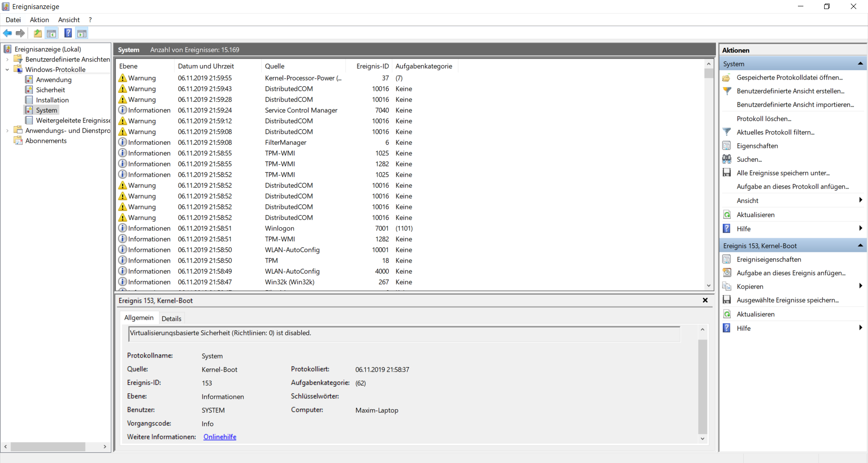Image resolution: width=868 pixels, height=463 pixels.
Task: Click the tree pane horizontal scrollbar thumb
Action: 48,447
